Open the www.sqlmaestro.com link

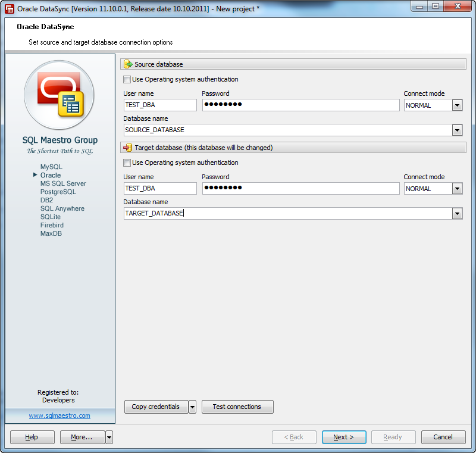(x=59, y=415)
